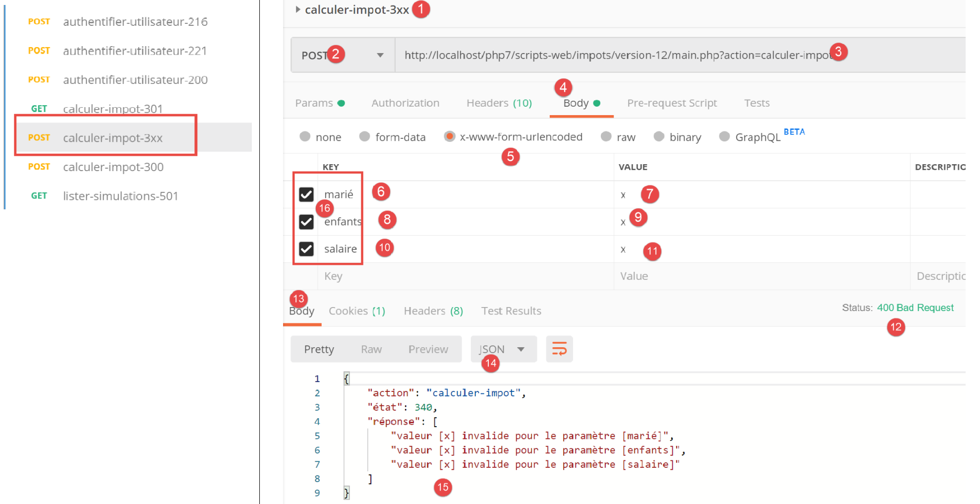Click the wrap lines icon in response toolbar
This screenshot has width=980, height=504.
(x=559, y=349)
